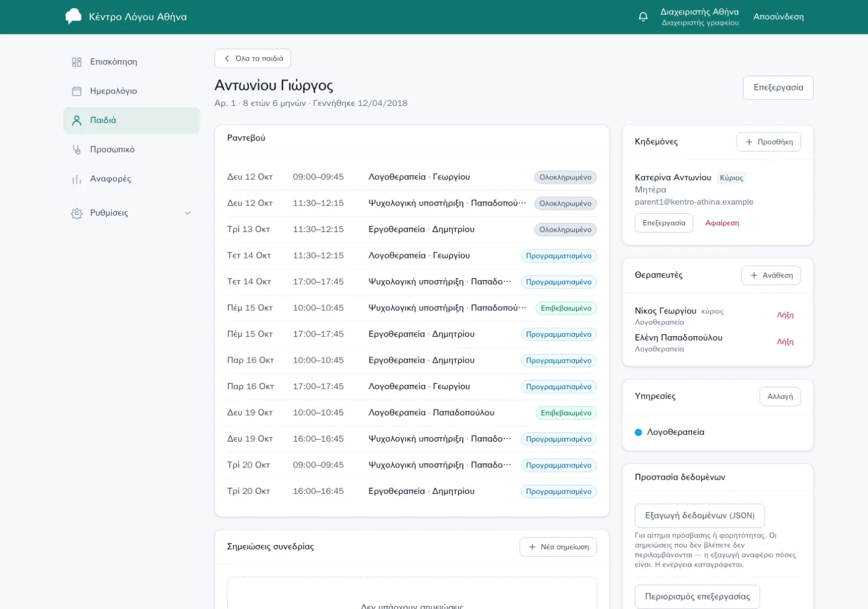The height and width of the screenshot is (609, 868).
Task: Add a guardian with Προσθήκη button
Action: click(769, 142)
